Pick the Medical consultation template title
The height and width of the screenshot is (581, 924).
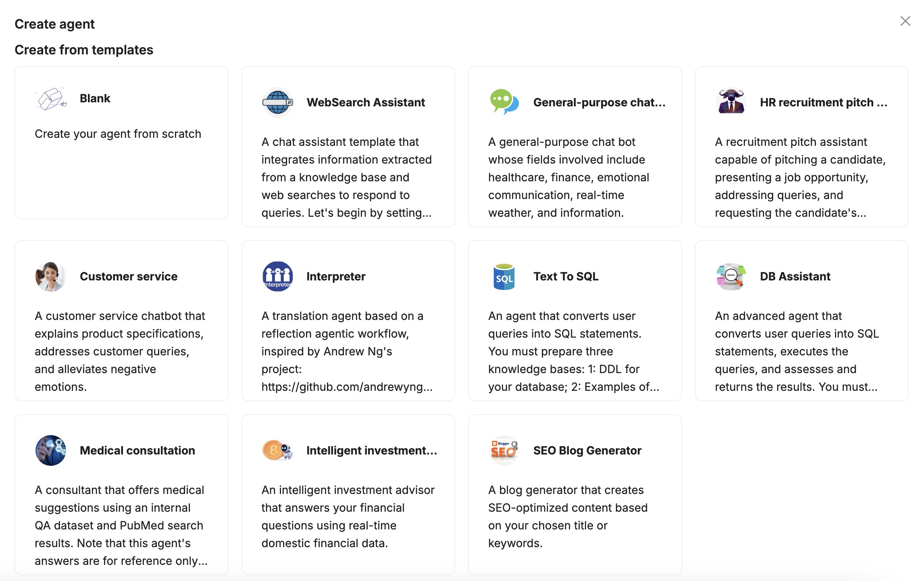tap(137, 450)
